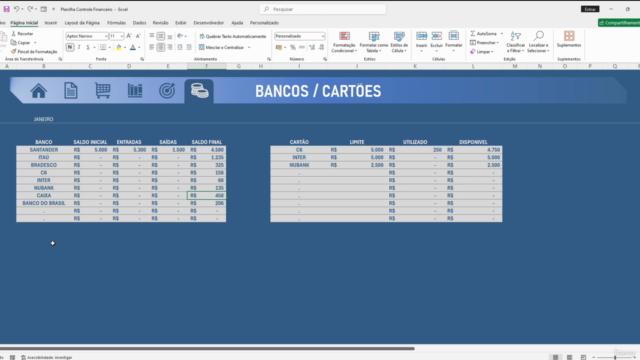Viewport: 640px width, 360px height.
Task: Apply percent style format
Action: [293, 47]
